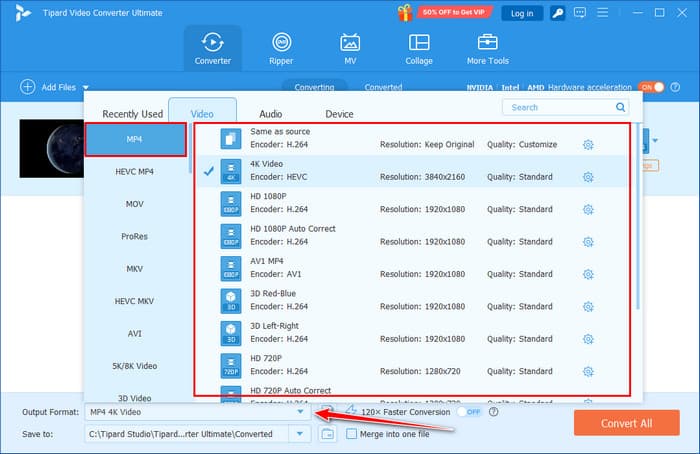Open the Converter module
Viewport: 700px width, 454px height.
[x=212, y=48]
